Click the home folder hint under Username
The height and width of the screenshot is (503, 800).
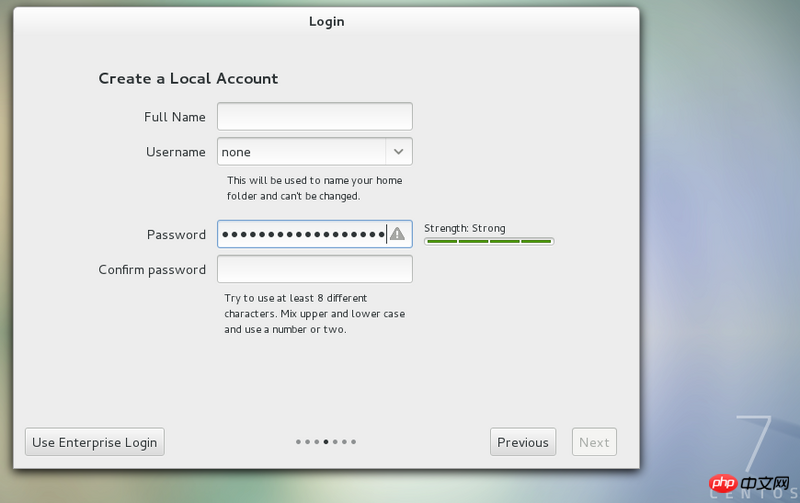pos(314,188)
